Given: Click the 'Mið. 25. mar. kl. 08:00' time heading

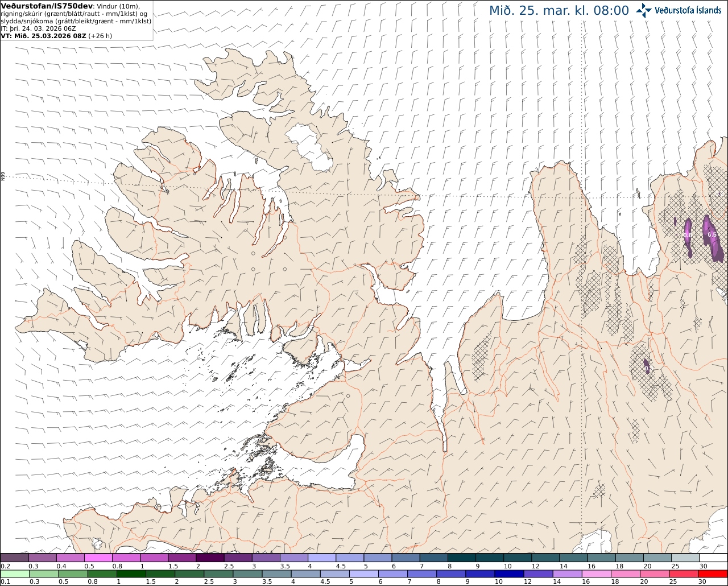Looking at the screenshot, I should click(x=559, y=10).
